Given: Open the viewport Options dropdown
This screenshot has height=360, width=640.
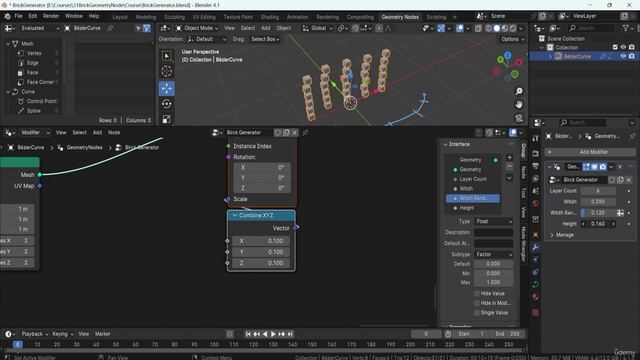Looking at the screenshot, I should [x=512, y=39].
